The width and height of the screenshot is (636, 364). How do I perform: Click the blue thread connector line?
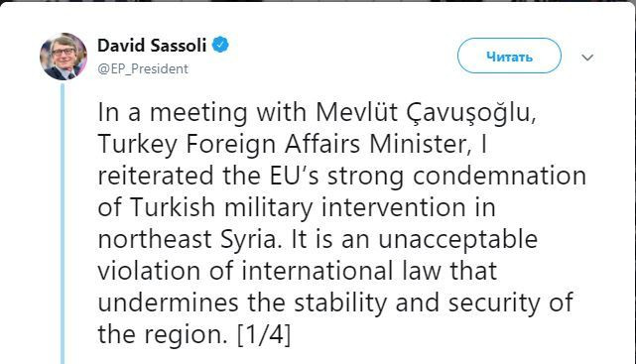[x=63, y=224]
